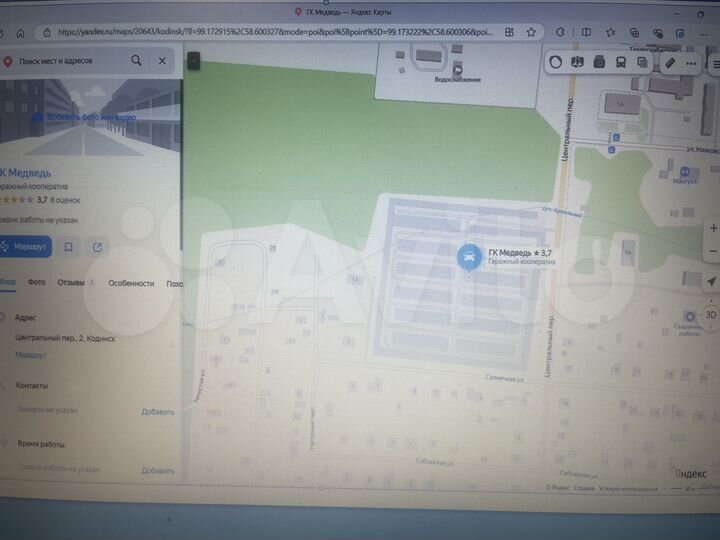Click the my location arrow icon
This screenshot has width=720, height=540.
pyautogui.click(x=710, y=281)
